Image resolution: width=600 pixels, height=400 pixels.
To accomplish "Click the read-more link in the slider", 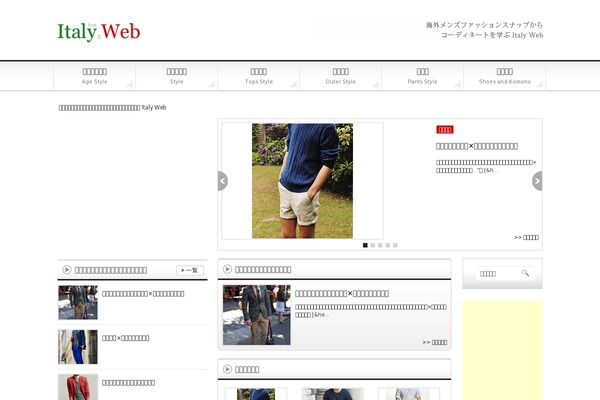I will [x=526, y=238].
